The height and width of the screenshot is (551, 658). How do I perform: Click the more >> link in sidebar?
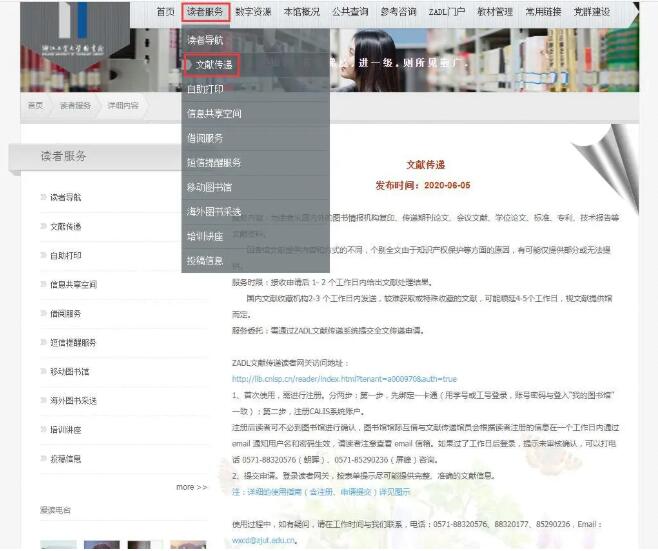[191, 487]
